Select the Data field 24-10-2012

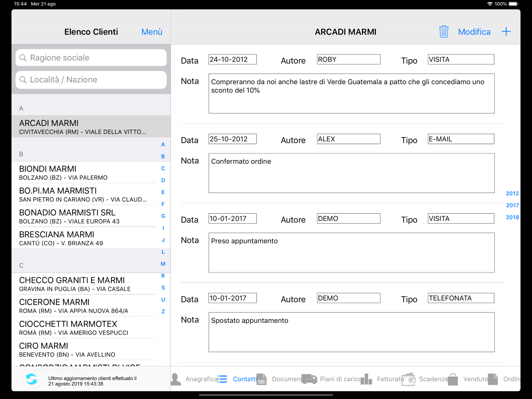tap(233, 59)
